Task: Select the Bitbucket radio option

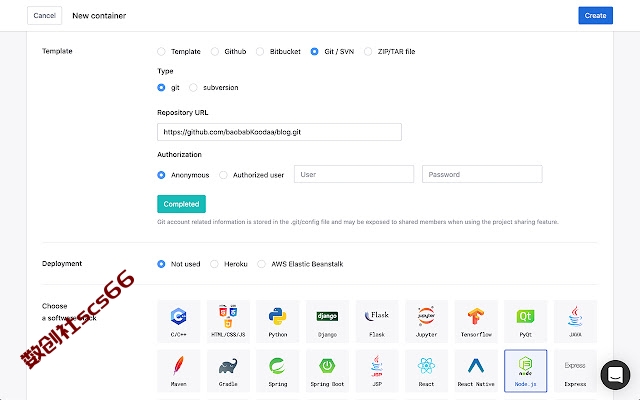Action: [x=260, y=51]
